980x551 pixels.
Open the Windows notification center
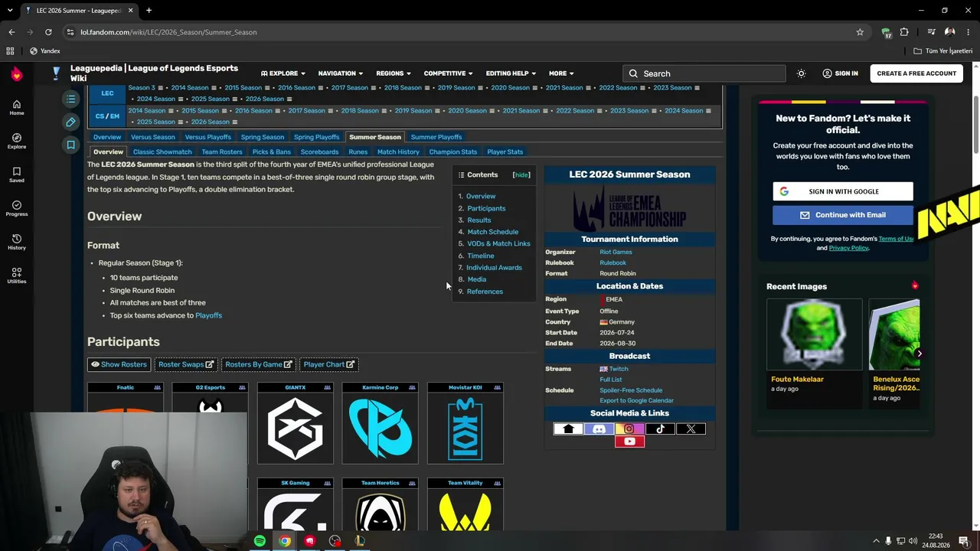pos(964,541)
